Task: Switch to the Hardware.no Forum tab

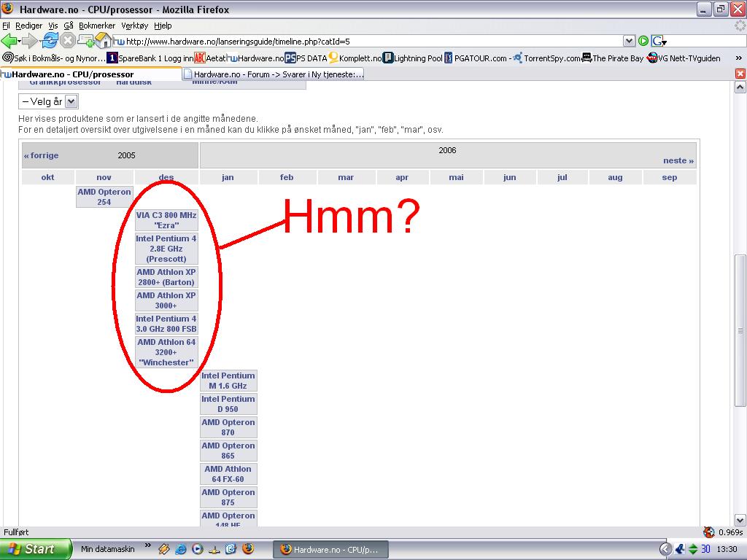Action: click(274, 74)
